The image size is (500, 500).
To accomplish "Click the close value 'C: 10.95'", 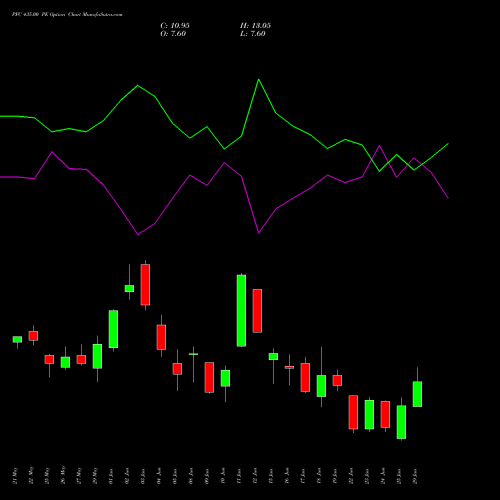I will pos(175,26).
